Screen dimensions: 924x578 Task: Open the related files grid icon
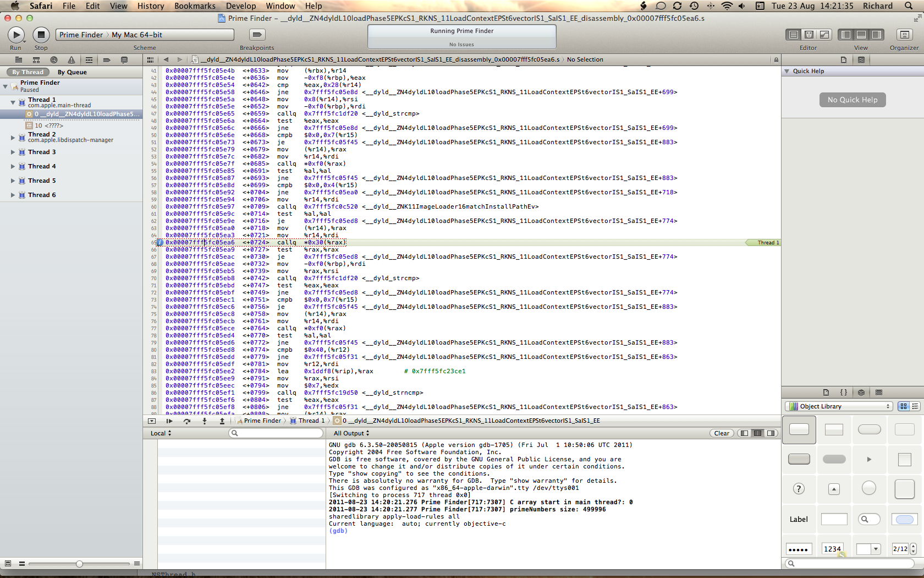pyautogui.click(x=150, y=59)
